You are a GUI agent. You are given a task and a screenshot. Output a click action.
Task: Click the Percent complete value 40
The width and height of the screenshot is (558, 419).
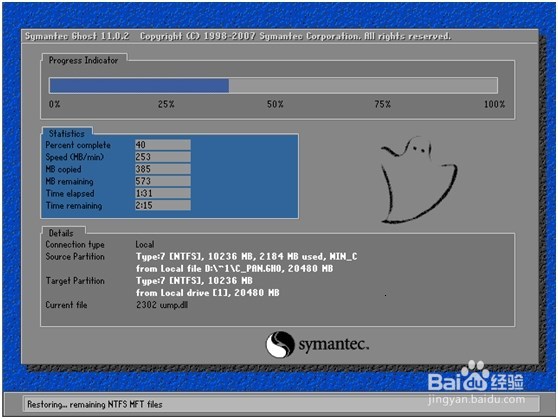[163, 145]
